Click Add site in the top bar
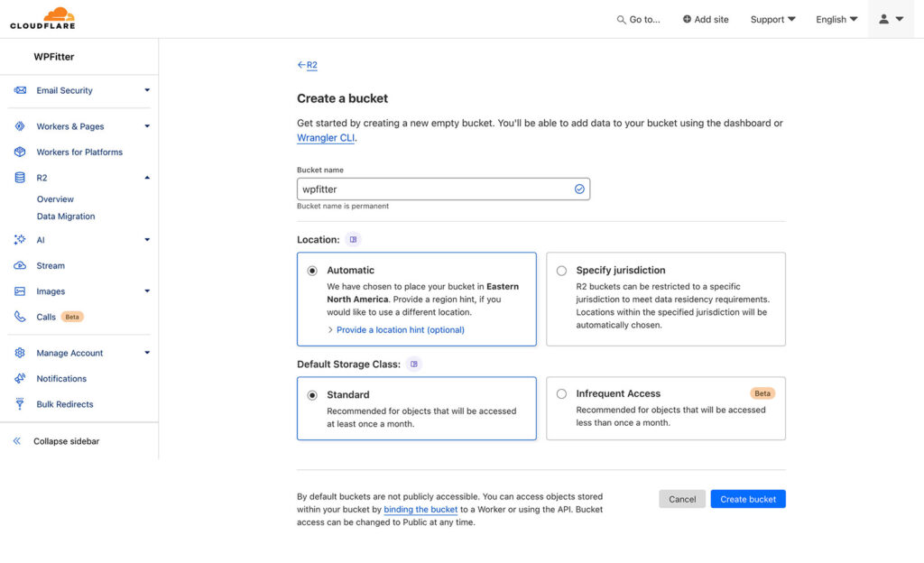Viewport: 924px width, 563px height. [706, 18]
